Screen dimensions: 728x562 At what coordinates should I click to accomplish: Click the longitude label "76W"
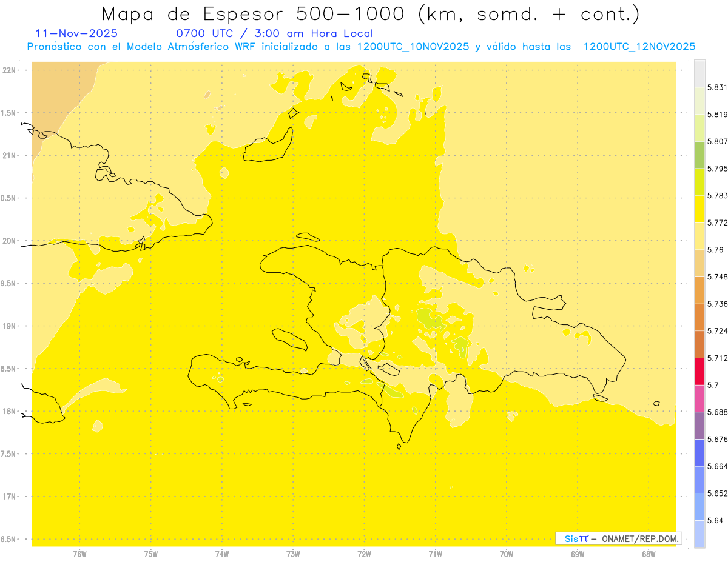[79, 554]
